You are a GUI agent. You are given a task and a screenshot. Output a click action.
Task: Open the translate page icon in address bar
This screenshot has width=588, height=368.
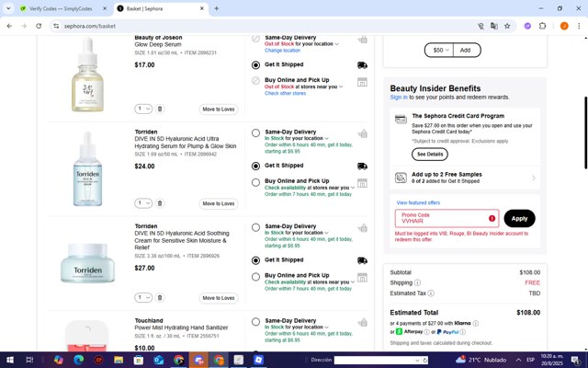494,26
